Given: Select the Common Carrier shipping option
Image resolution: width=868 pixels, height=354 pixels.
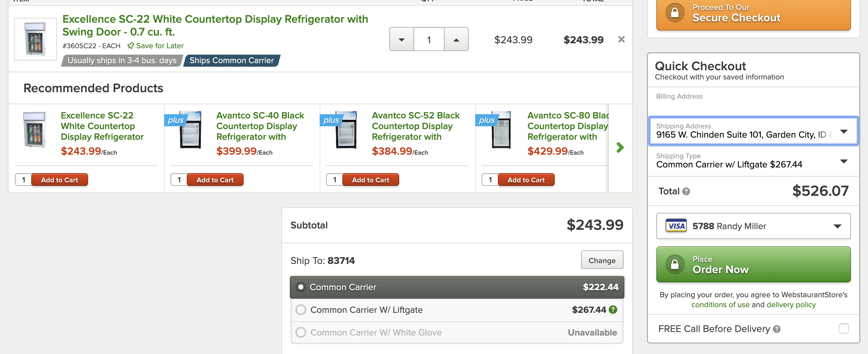Looking at the screenshot, I should click(457, 287).
